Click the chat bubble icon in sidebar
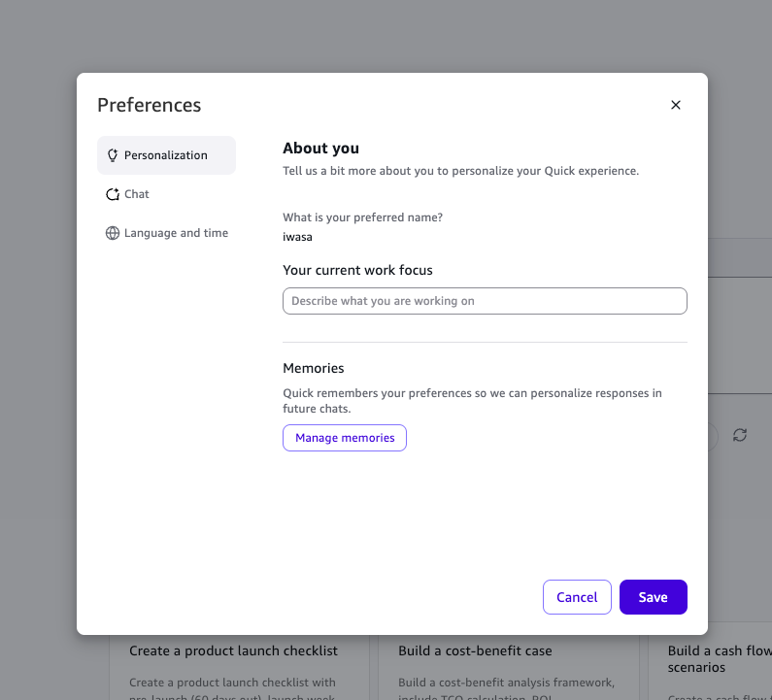The width and height of the screenshot is (772, 700). pyautogui.click(x=113, y=194)
